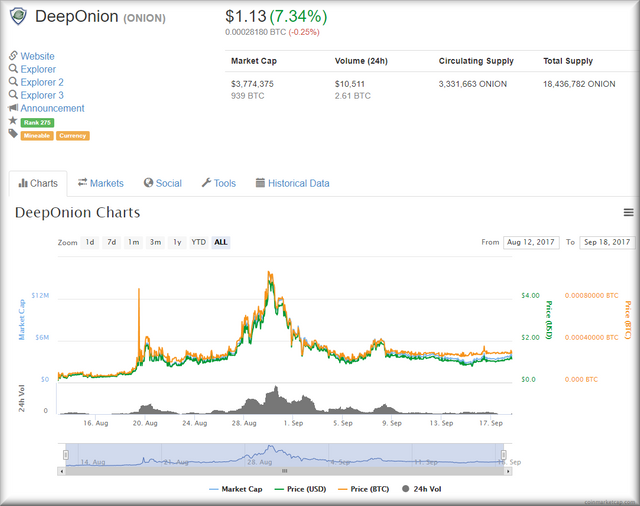This screenshot has height=506, width=640.
Task: Set chart zoom to 1d
Action: (x=90, y=242)
